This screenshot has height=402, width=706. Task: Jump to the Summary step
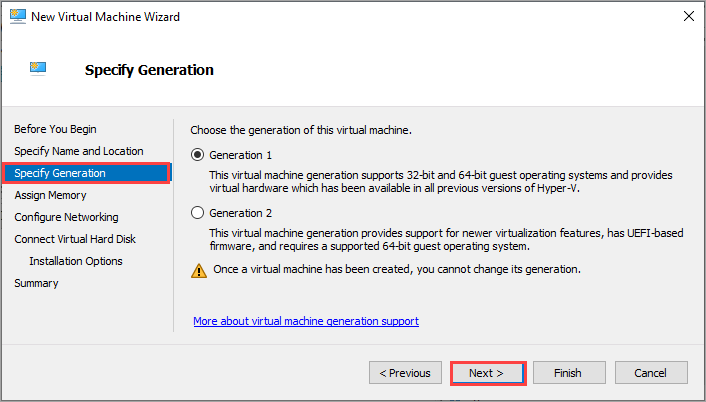[x=36, y=283]
